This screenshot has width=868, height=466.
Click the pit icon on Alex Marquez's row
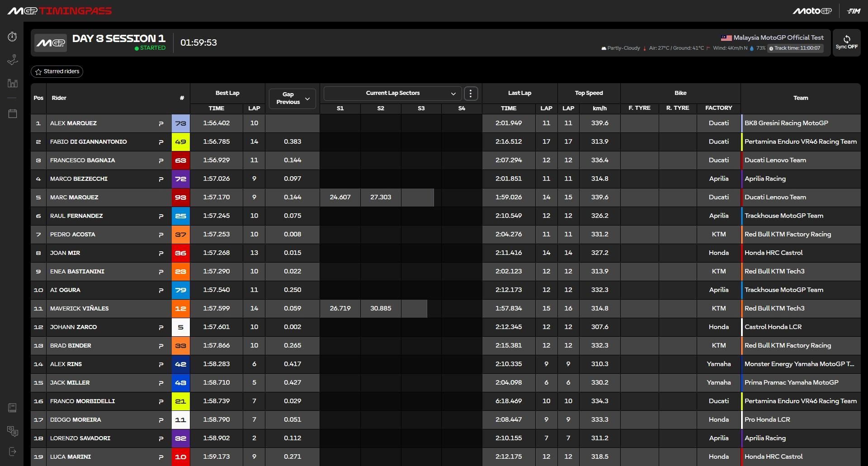point(161,123)
